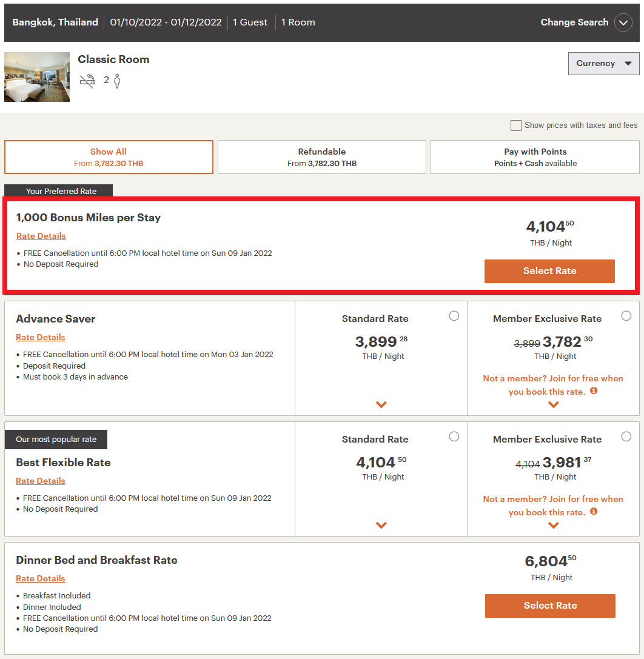Enable Show prices with taxes and fees
644x659 pixels.
click(516, 125)
